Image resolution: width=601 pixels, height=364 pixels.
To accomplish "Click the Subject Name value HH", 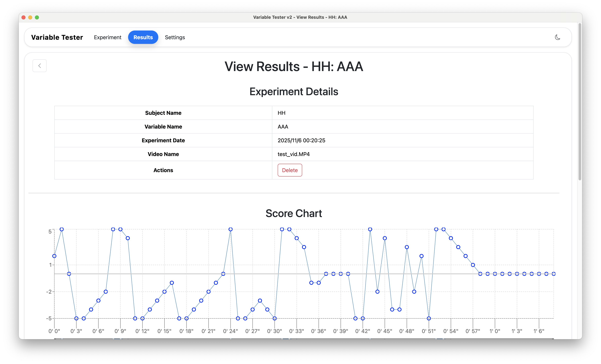I will point(281,113).
